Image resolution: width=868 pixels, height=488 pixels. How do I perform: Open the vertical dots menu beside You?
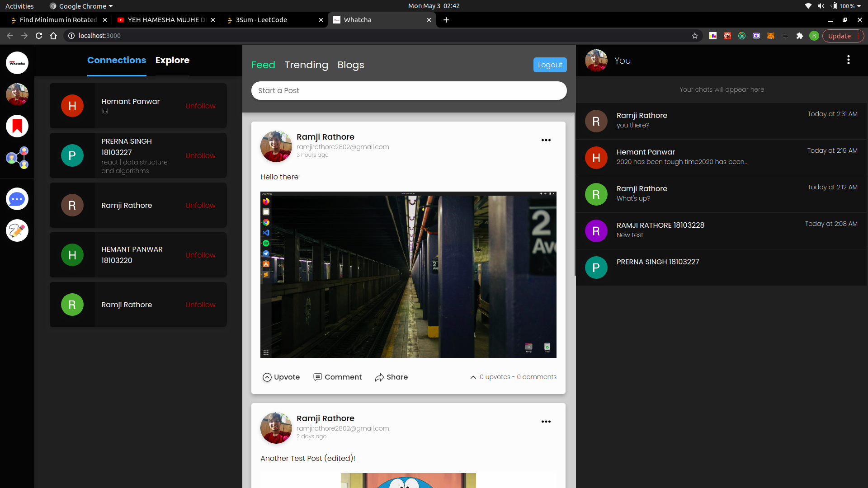(848, 60)
